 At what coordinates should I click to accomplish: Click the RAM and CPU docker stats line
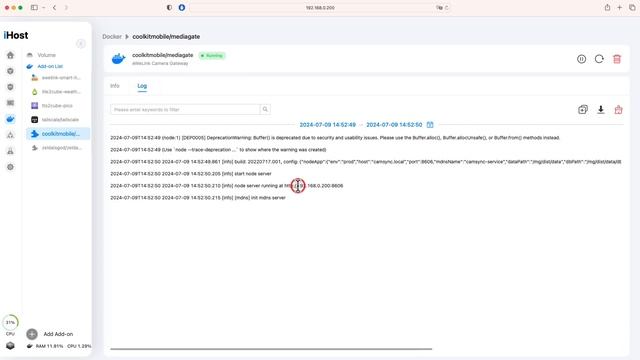click(59, 346)
